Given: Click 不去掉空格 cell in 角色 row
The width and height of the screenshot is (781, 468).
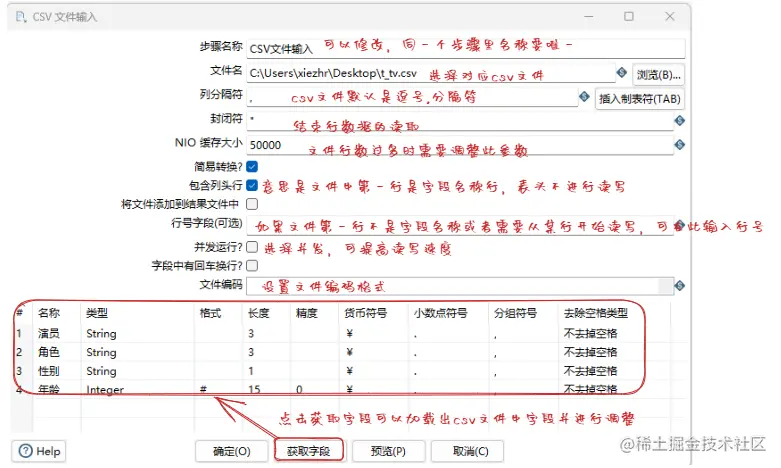Looking at the screenshot, I should (590, 352).
